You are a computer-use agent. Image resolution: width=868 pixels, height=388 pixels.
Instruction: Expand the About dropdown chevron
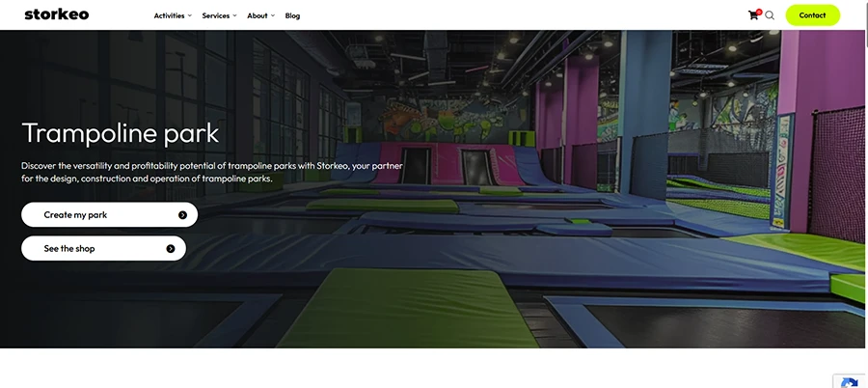tap(272, 15)
